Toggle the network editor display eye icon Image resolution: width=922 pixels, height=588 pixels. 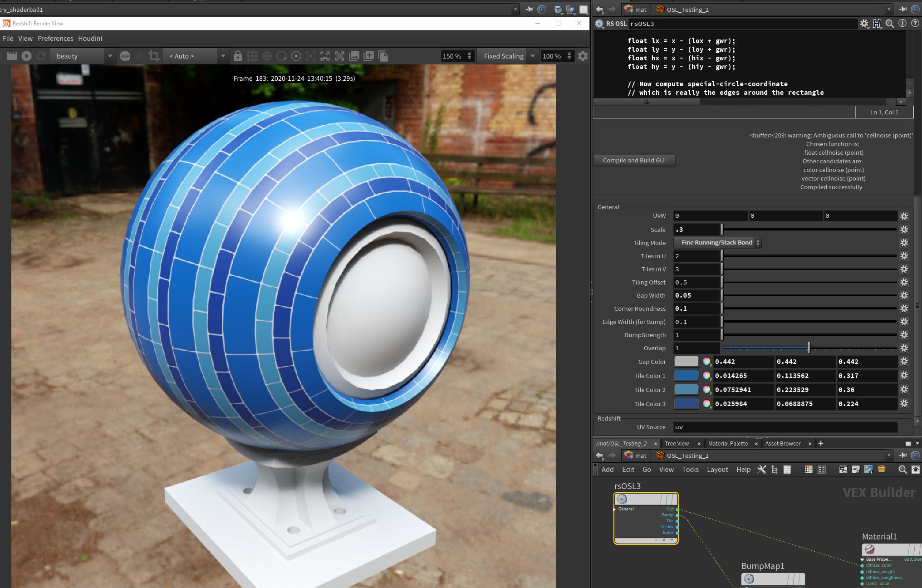pos(916,470)
